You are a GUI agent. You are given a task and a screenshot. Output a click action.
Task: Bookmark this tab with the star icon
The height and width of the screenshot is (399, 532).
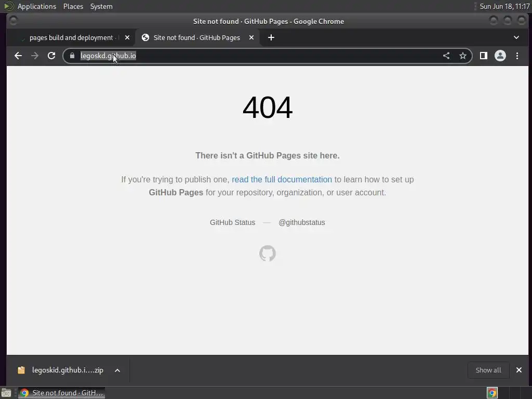(463, 56)
